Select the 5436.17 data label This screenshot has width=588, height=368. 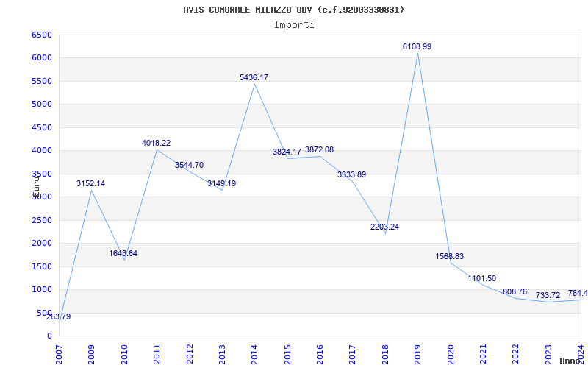(254, 77)
